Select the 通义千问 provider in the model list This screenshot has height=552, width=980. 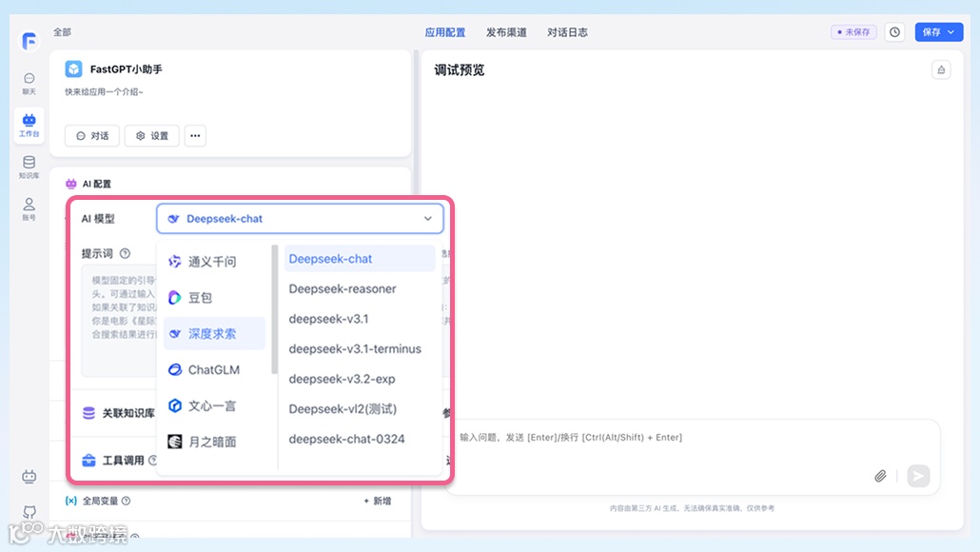point(214,262)
